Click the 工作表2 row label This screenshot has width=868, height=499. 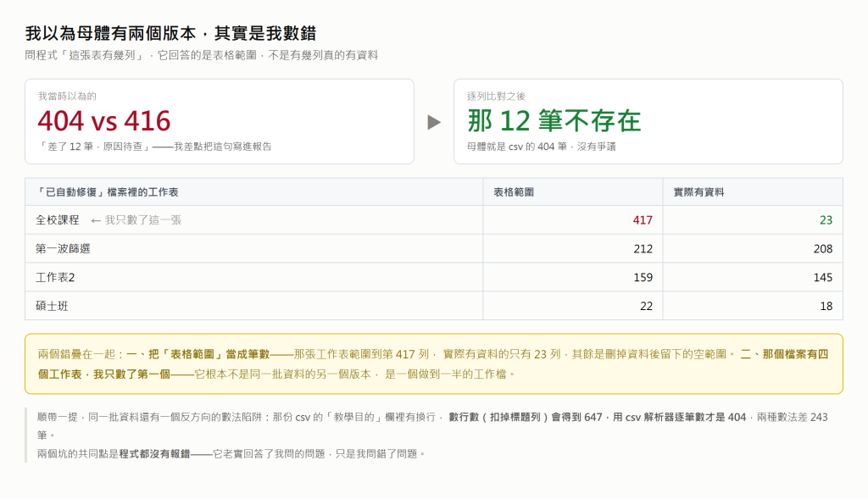coord(55,278)
